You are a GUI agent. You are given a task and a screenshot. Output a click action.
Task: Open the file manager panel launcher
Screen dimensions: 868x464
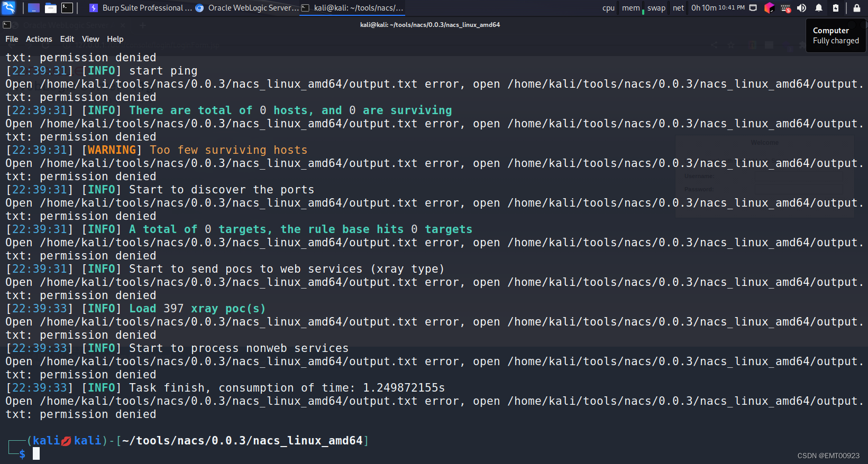(51, 8)
